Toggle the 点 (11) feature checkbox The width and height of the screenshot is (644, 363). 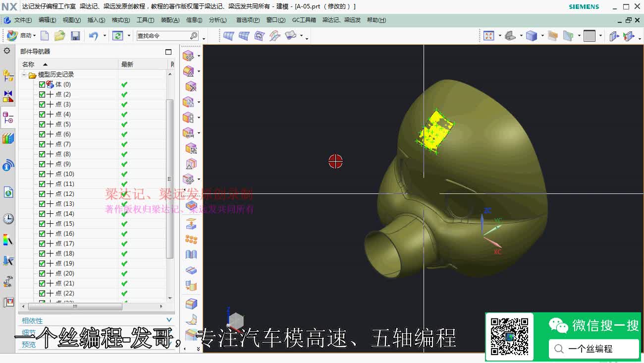pos(42,183)
